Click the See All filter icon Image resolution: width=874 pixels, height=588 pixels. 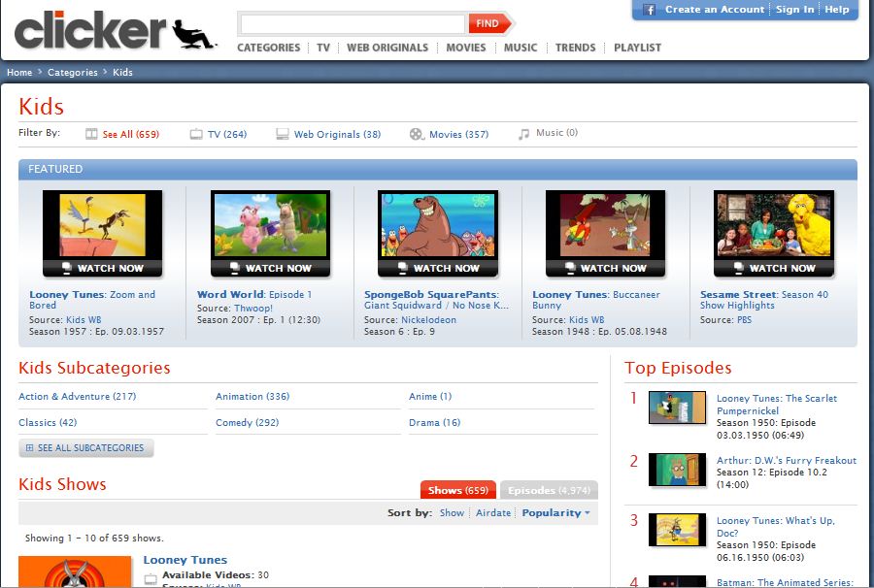91,135
